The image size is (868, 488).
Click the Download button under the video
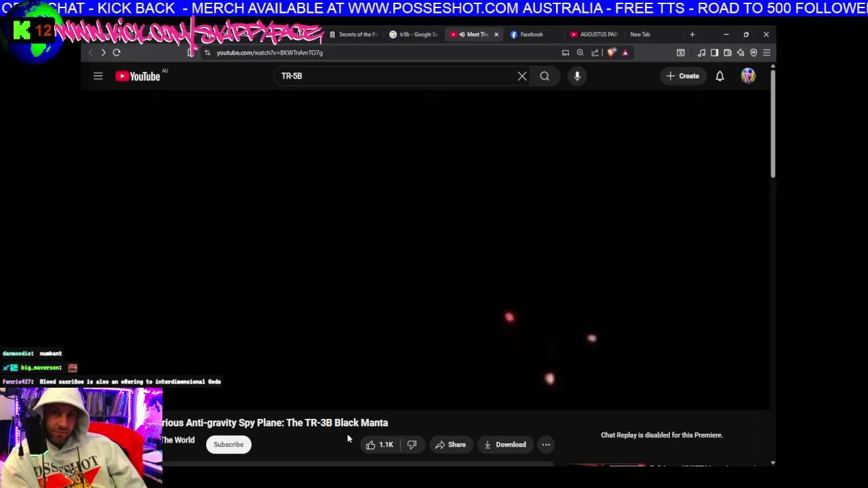[505, 445]
